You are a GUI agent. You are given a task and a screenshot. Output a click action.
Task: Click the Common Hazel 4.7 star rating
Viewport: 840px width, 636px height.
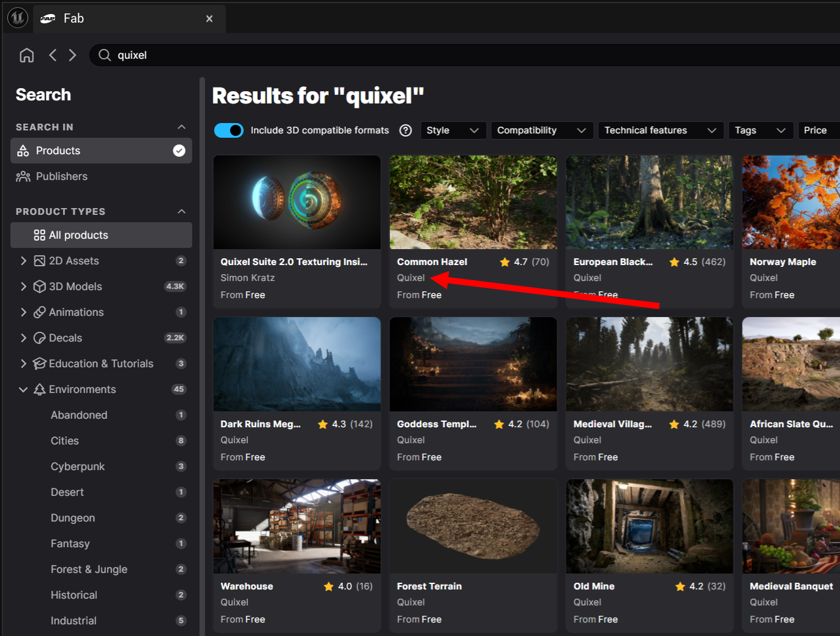[x=524, y=262]
